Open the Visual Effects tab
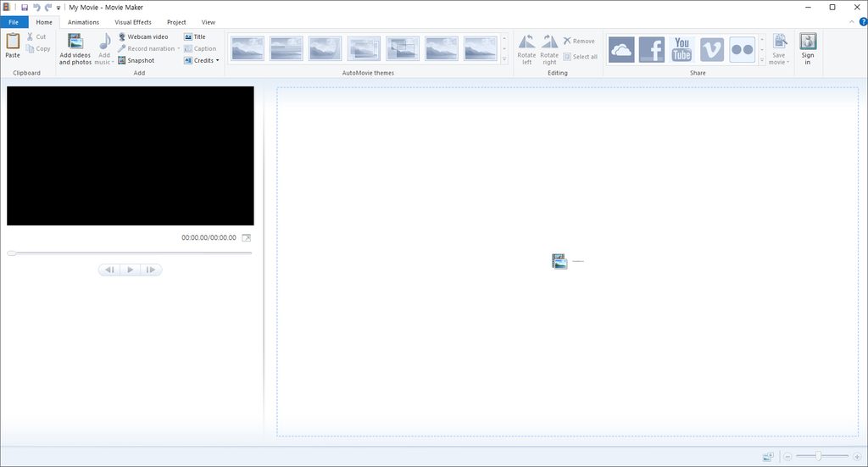Viewport: 868px width, 467px height. [133, 22]
